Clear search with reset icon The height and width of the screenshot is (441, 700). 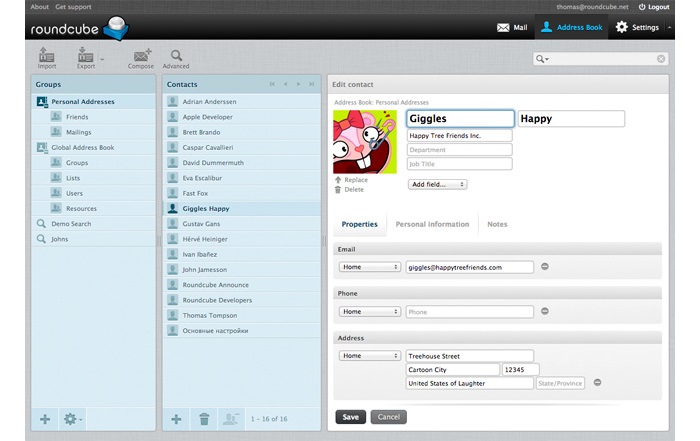[x=661, y=59]
